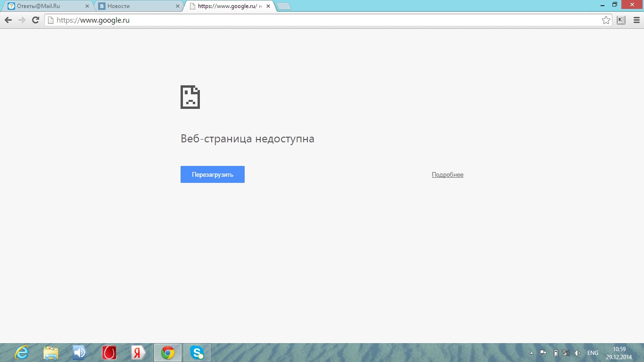644x362 pixels.
Task: Click the Chrome taskbar icon
Action: pyautogui.click(x=168, y=353)
